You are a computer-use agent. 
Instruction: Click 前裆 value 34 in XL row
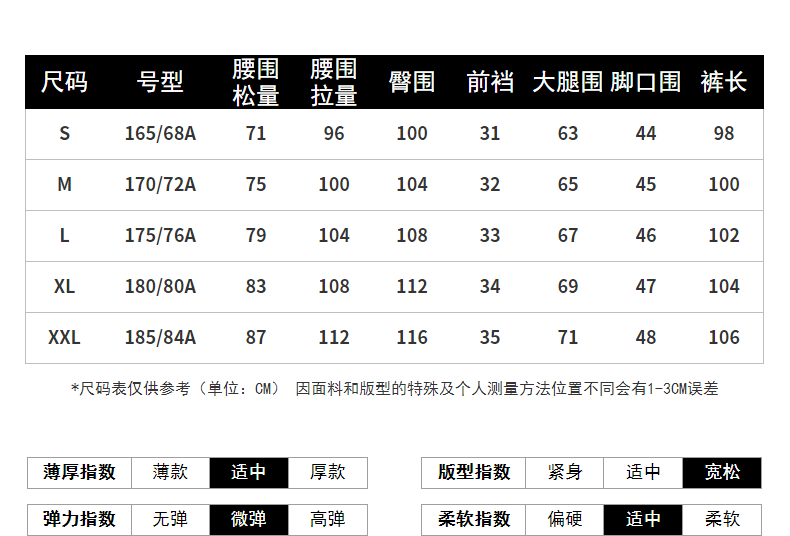tap(490, 286)
